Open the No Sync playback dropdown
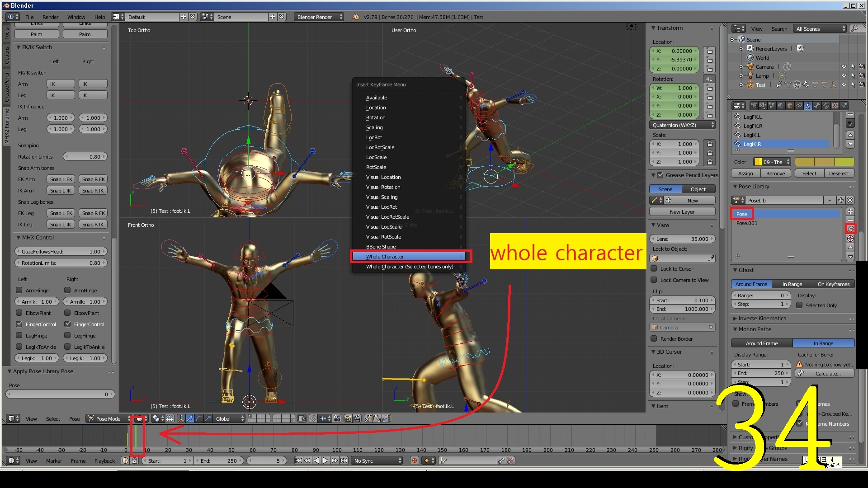This screenshot has width=868, height=488. (x=377, y=461)
